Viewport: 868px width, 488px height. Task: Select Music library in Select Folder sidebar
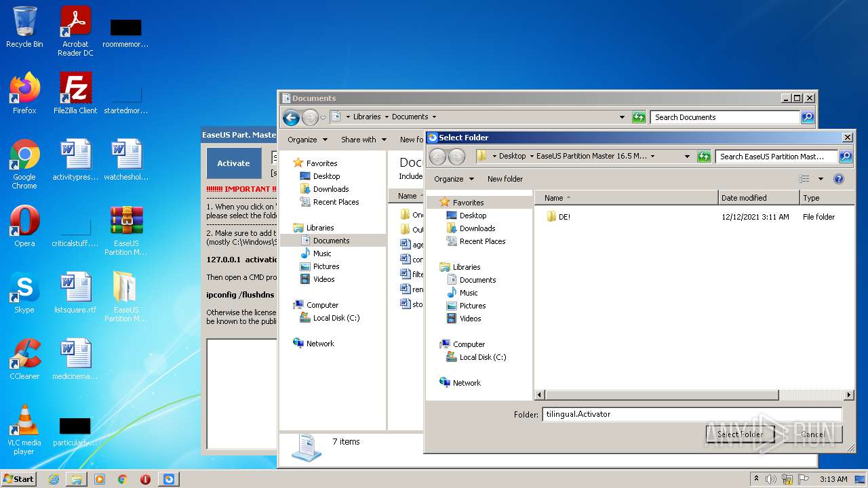tap(469, 293)
